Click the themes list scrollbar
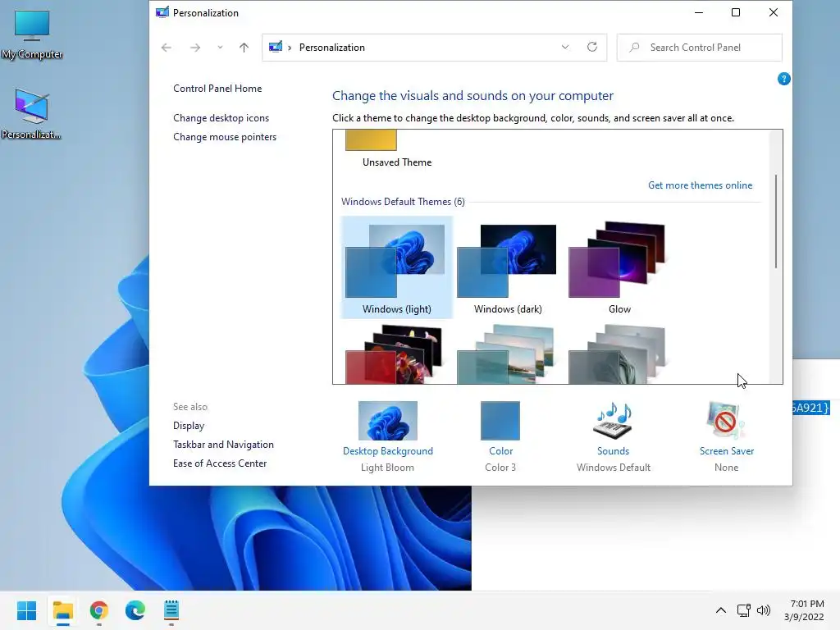 [x=775, y=221]
